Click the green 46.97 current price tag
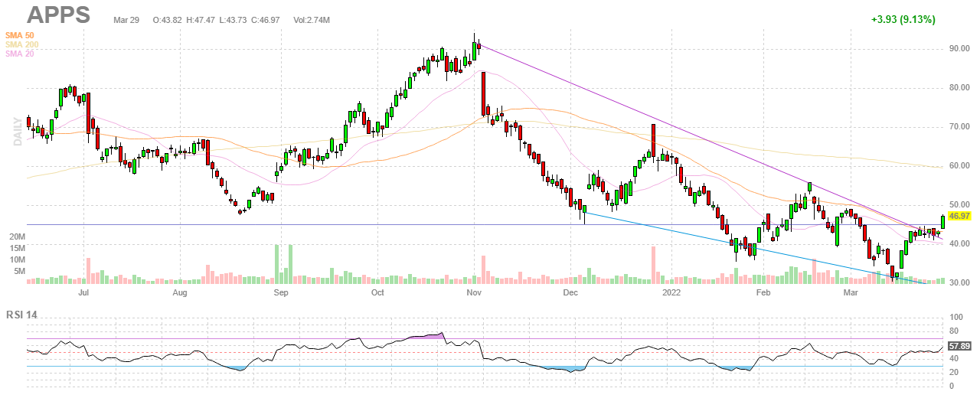Viewport: 980px width, 398px height. [959, 217]
